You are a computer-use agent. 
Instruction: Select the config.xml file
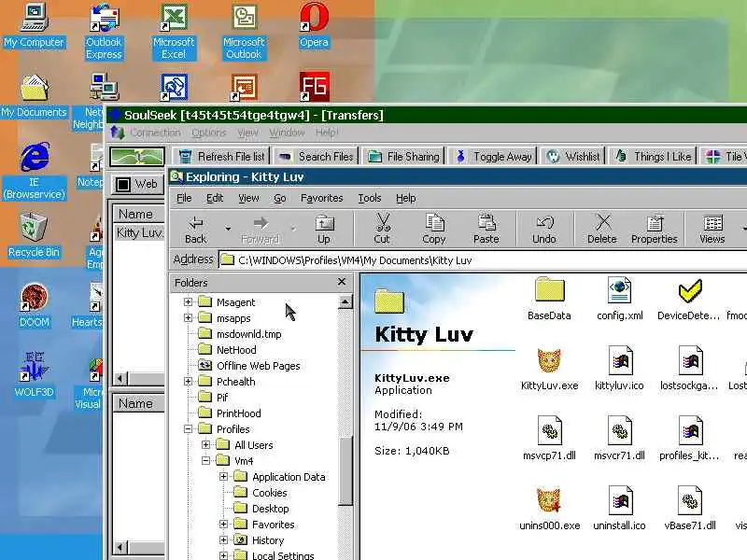(619, 299)
